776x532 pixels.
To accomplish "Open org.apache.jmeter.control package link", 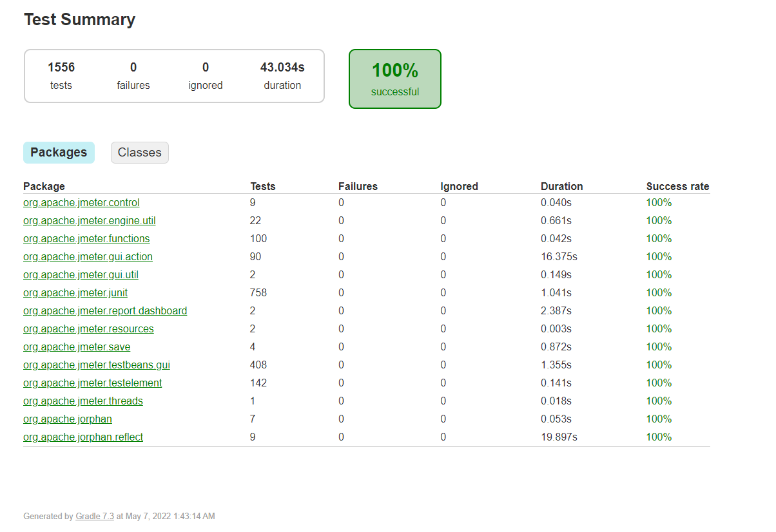I will click(x=81, y=203).
